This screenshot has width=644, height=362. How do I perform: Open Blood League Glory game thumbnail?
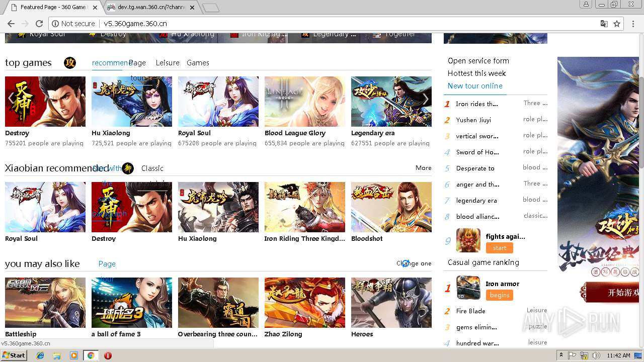(x=305, y=102)
